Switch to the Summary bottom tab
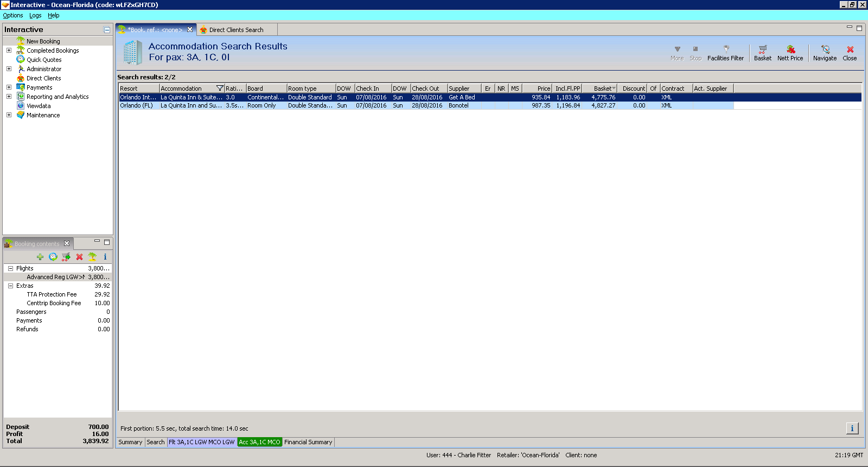The height and width of the screenshot is (467, 868). pyautogui.click(x=130, y=442)
